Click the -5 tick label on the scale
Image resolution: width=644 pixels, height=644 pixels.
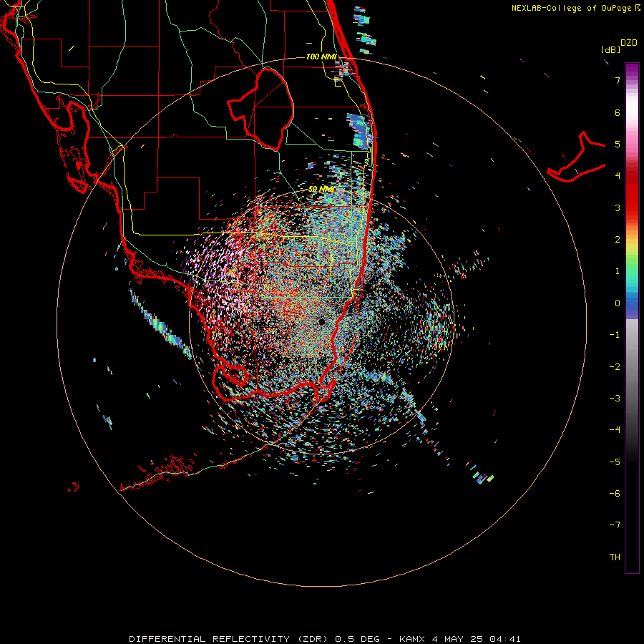[x=615, y=462]
